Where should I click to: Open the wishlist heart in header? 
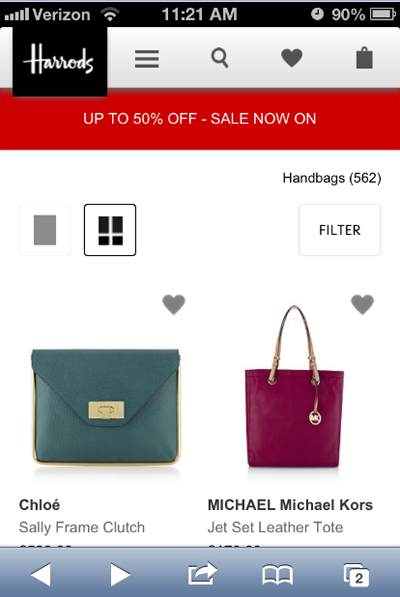[292, 58]
